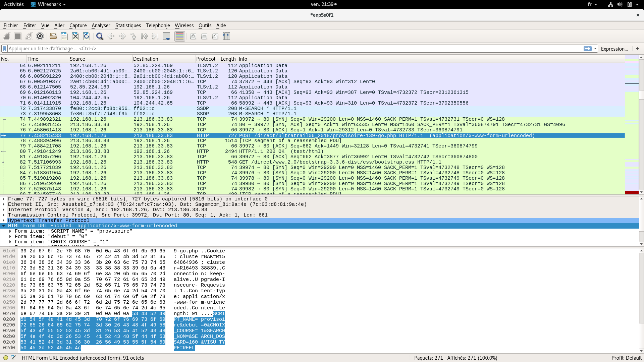644x362 pixels.
Task: Expand the Hypertext Transfer Protocol tree item
Action: coord(3,220)
